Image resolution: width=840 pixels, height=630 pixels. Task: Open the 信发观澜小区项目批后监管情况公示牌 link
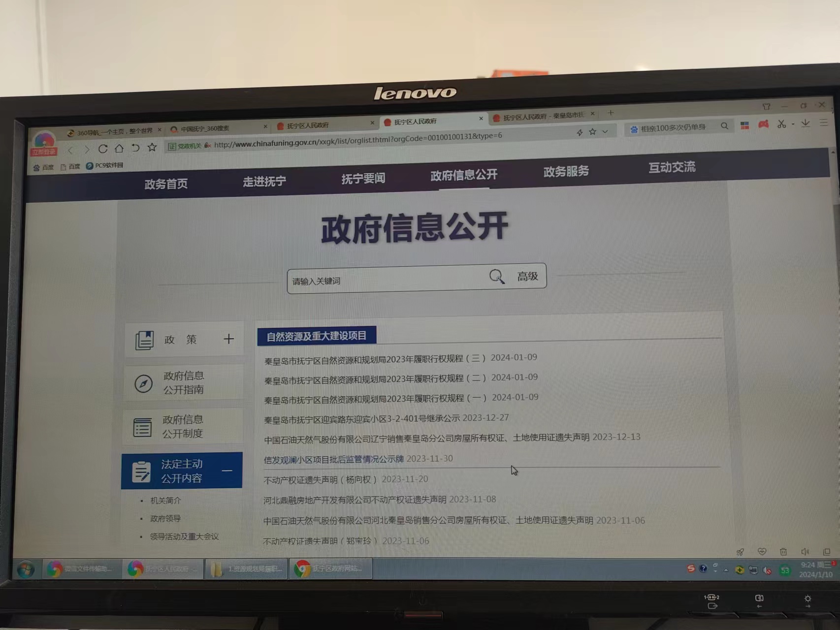point(333,459)
